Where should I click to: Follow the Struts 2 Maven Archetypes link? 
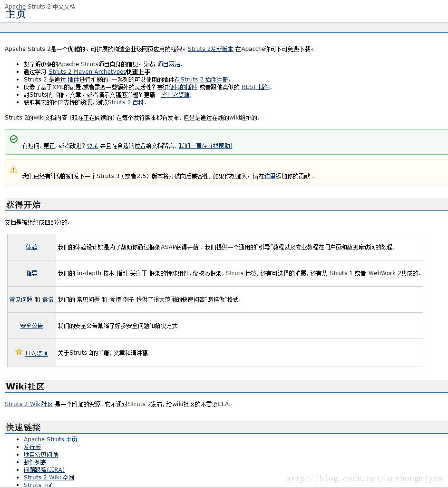88,71
